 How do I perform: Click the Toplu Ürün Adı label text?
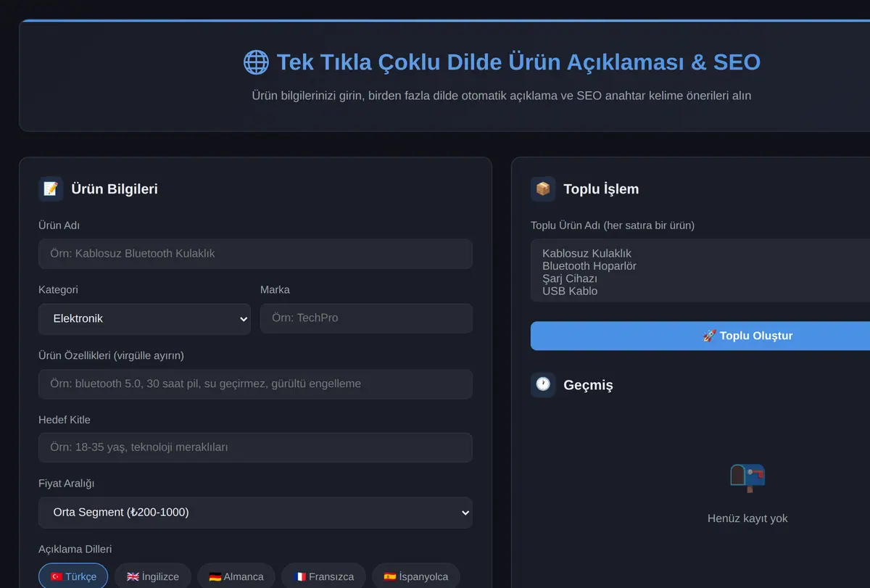tap(613, 225)
